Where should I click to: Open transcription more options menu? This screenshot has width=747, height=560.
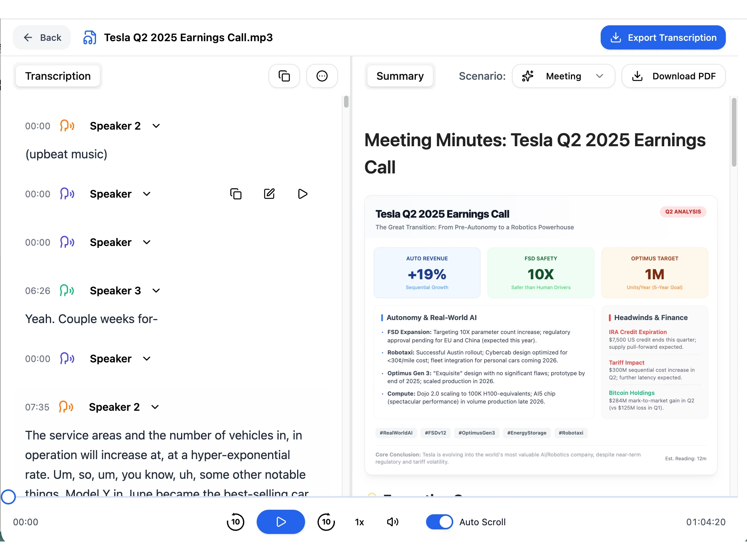click(322, 76)
